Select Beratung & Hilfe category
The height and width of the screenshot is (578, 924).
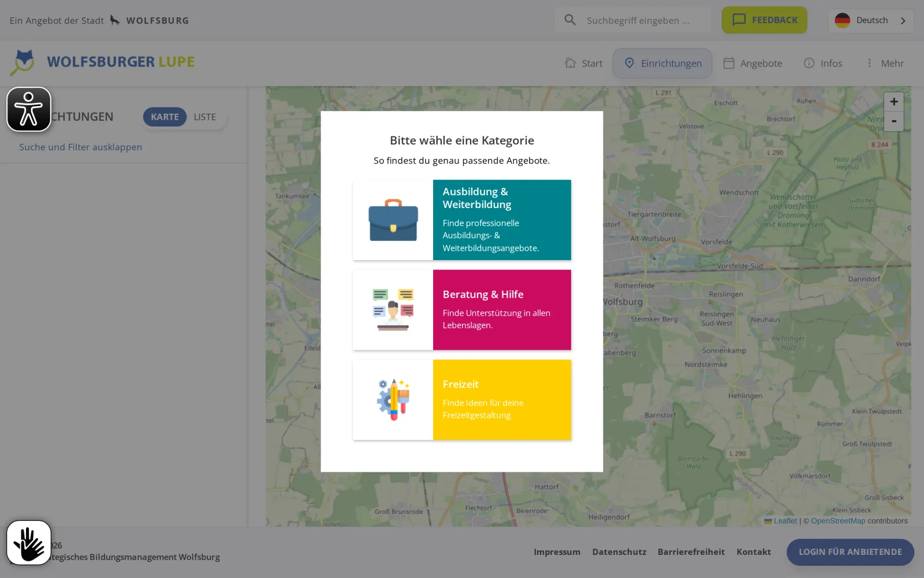[x=462, y=310]
